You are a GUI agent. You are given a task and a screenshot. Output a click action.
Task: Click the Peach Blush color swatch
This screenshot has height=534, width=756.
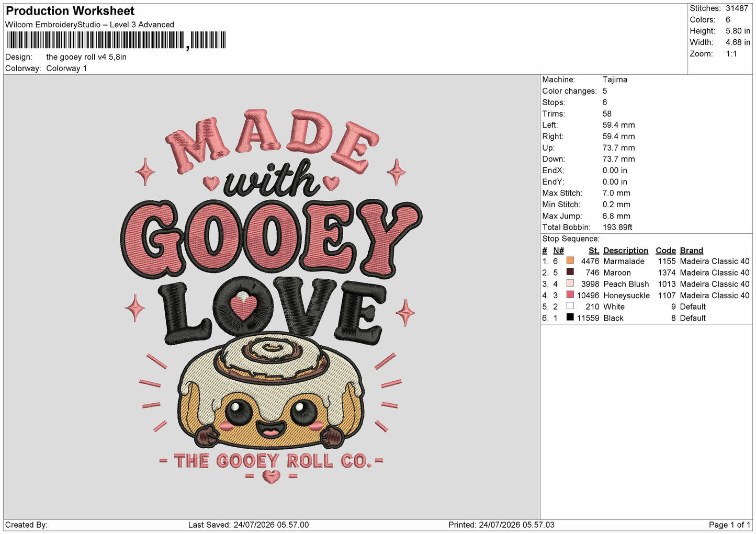point(570,283)
